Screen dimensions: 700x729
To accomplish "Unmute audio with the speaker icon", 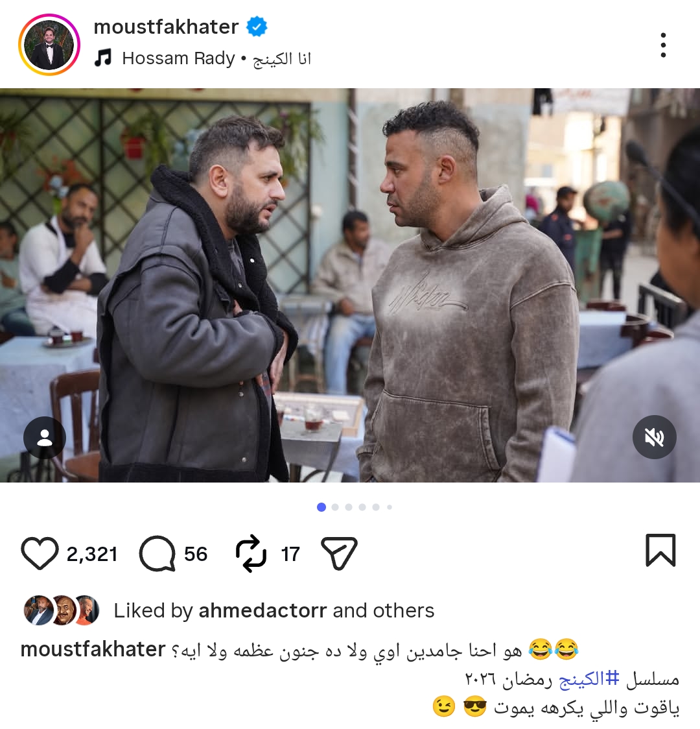I will [655, 437].
